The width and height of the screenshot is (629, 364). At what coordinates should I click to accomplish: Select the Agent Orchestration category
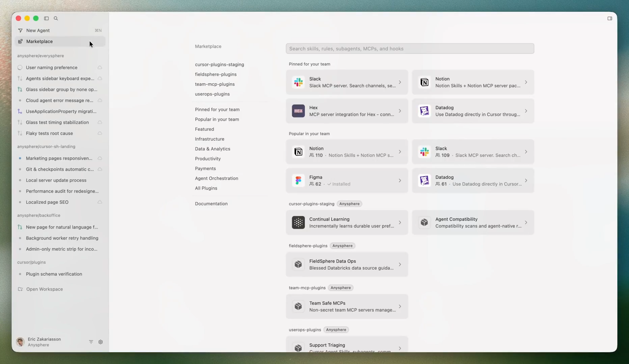click(x=216, y=178)
